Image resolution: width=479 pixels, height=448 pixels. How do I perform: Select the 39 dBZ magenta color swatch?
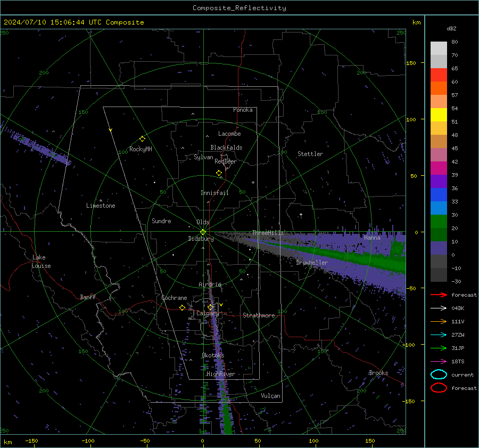[x=439, y=168]
